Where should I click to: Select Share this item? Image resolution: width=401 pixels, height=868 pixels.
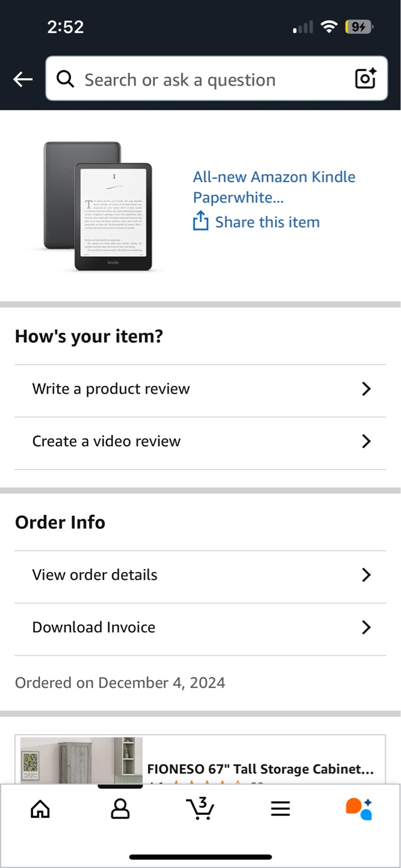tap(267, 221)
